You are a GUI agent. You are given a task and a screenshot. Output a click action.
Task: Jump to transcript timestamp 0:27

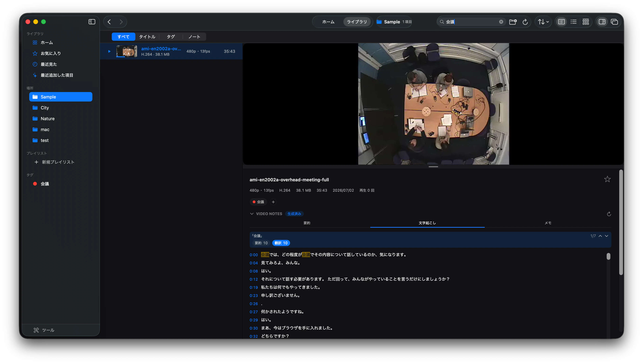click(253, 312)
